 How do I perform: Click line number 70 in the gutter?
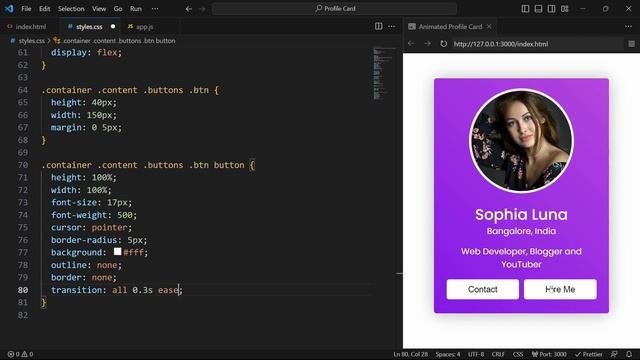[x=23, y=165]
